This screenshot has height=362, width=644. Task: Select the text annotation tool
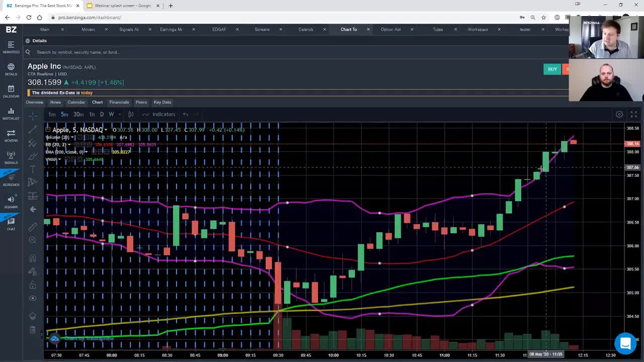coord(33,169)
